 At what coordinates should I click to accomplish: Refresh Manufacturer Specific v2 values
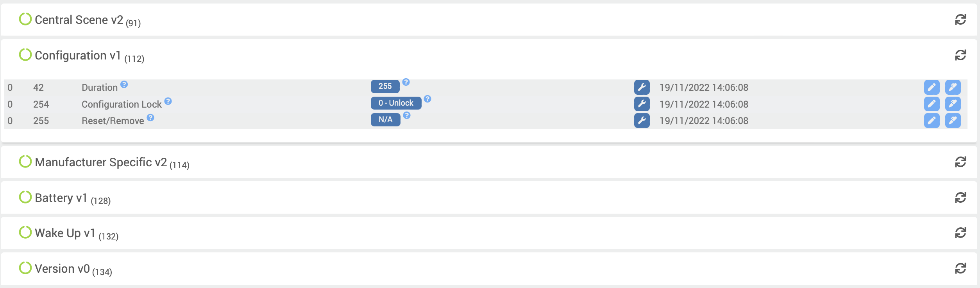[960, 162]
